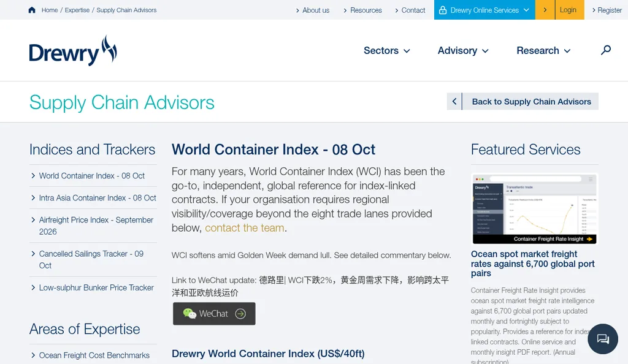Screen dimensions: 628x364
Task: Click the 'World Container Index - 08 Oct' title
Action: [x=273, y=150]
